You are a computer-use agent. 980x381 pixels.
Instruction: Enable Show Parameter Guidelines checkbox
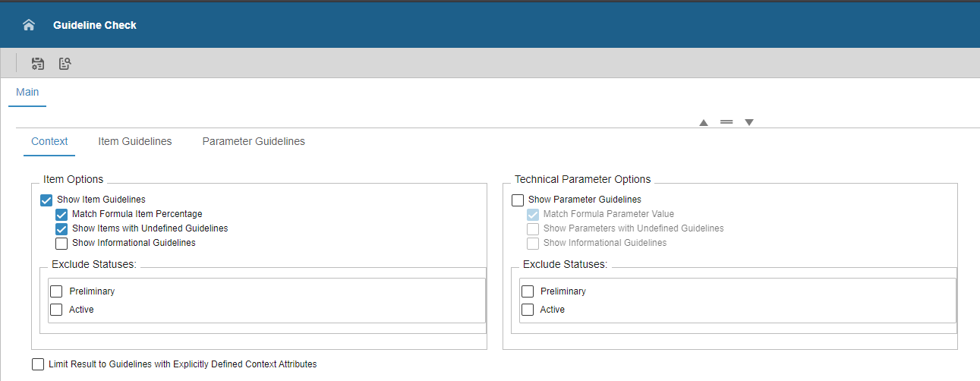coord(518,200)
